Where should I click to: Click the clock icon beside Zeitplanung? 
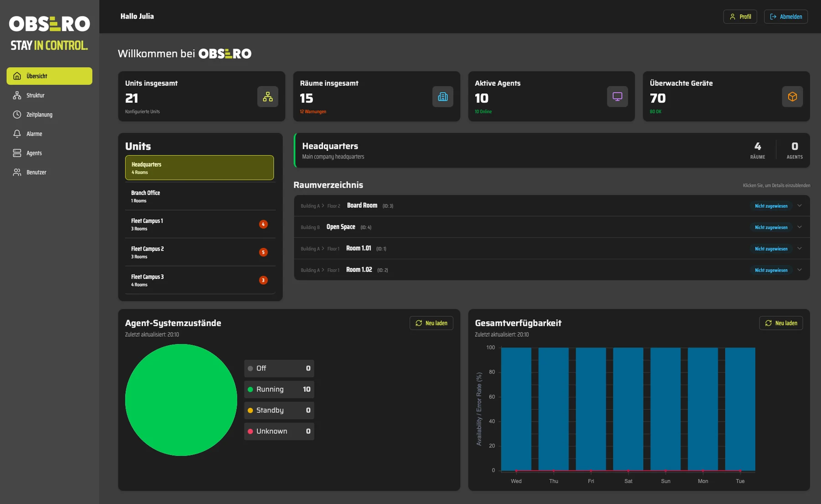pyautogui.click(x=17, y=114)
